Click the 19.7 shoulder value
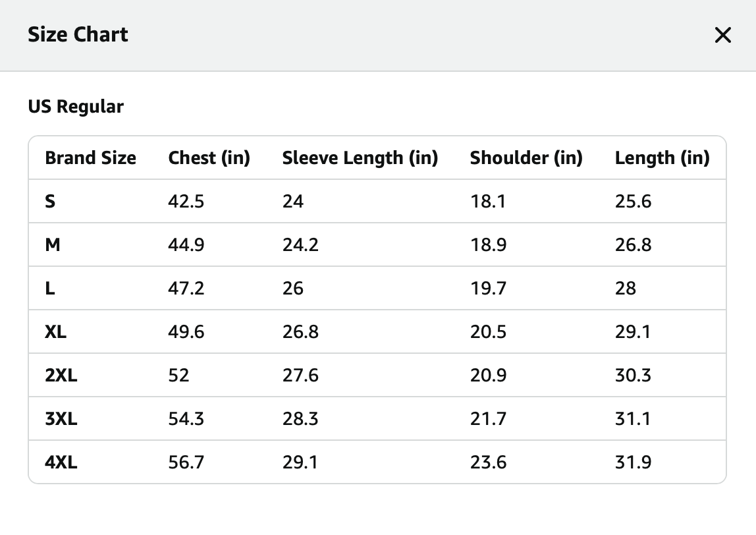756x535 pixels. point(488,288)
